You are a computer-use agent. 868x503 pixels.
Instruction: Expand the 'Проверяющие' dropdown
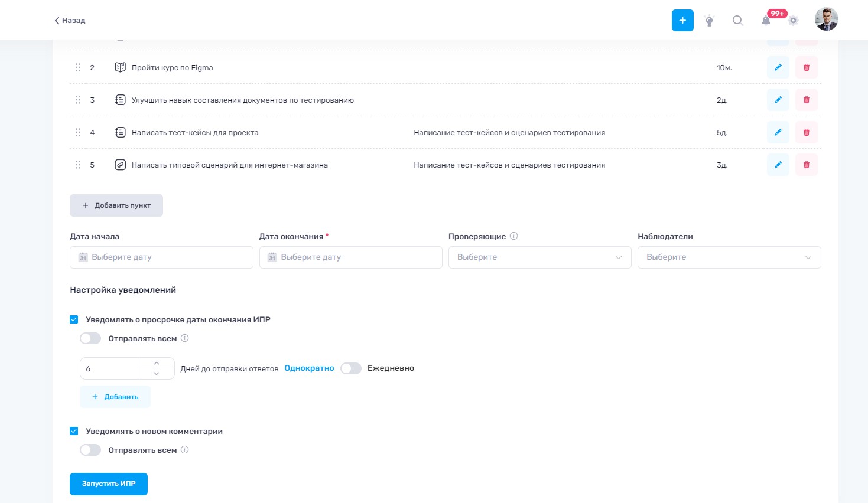(x=539, y=257)
